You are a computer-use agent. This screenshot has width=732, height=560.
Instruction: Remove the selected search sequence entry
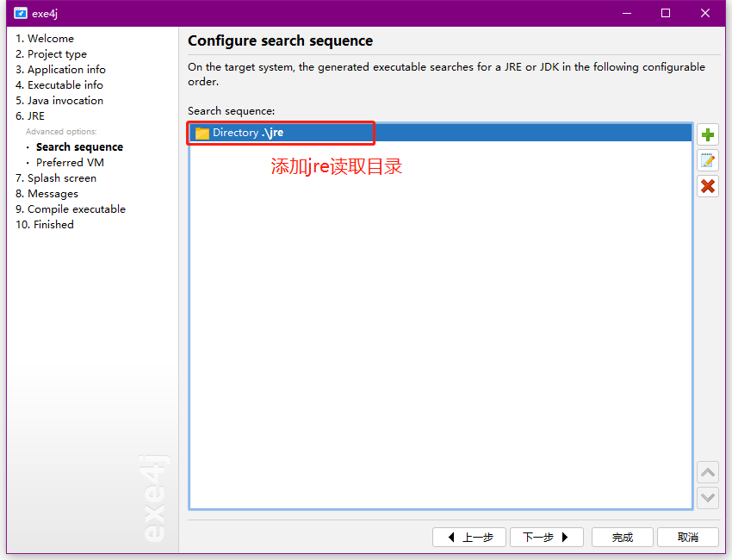coord(708,186)
